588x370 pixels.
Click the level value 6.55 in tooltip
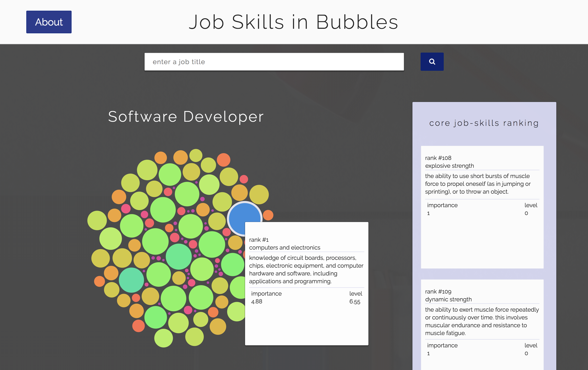(x=355, y=301)
